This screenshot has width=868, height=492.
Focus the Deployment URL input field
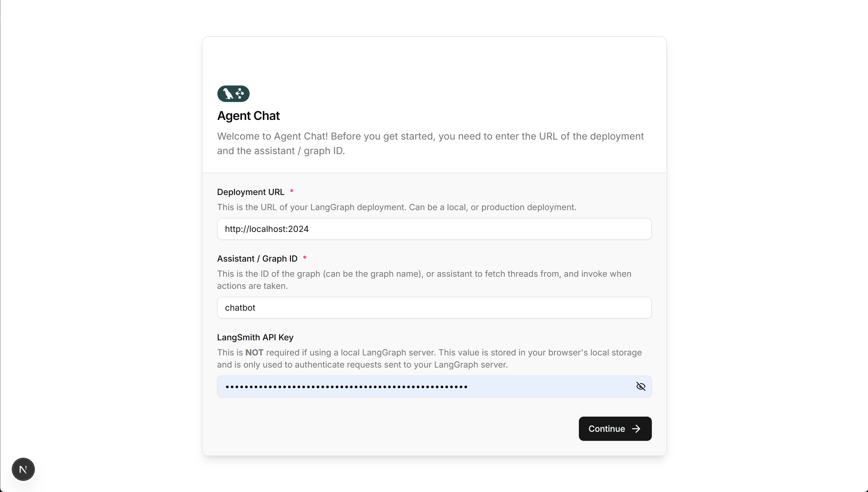(434, 229)
